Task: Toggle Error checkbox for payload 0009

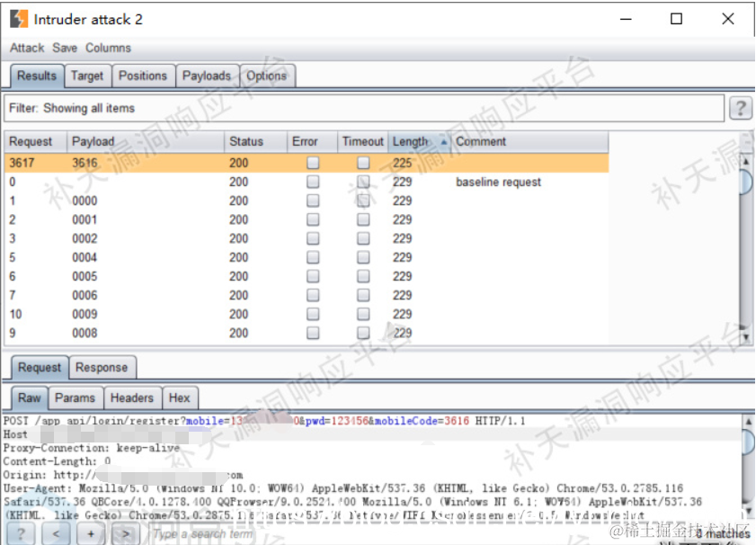Action: (x=313, y=314)
